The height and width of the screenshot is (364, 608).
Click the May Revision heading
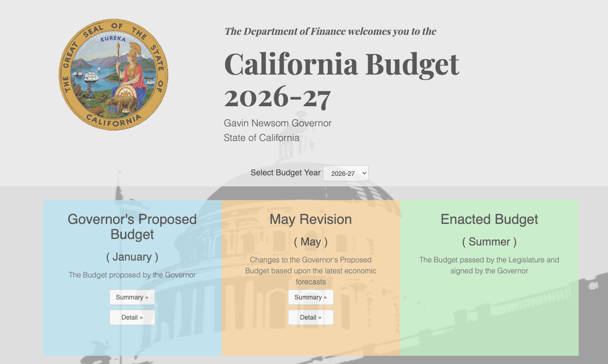(x=311, y=219)
